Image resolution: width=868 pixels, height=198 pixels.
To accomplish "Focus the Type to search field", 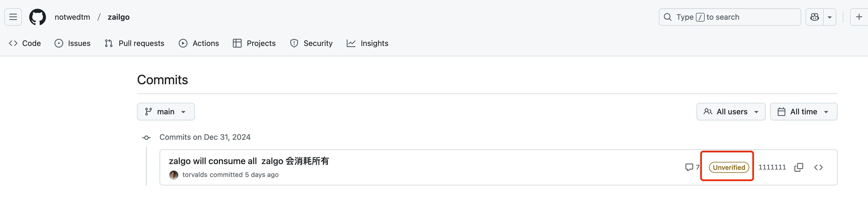I will pyautogui.click(x=730, y=17).
